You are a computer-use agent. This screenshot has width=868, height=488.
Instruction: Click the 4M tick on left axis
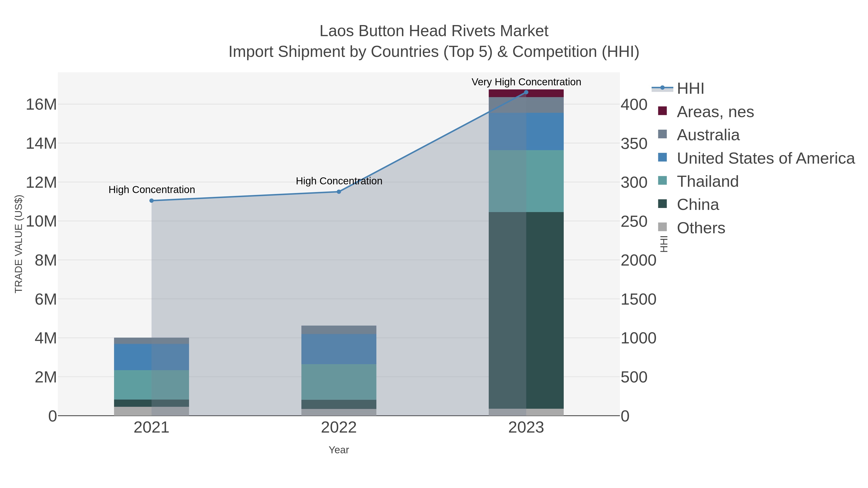click(x=46, y=338)
